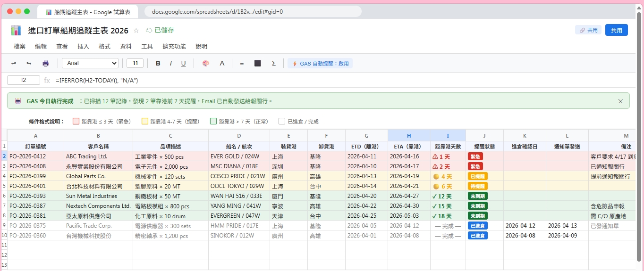Click the yellow reminder legend swatch
The width and height of the screenshot is (644, 271).
coord(145,121)
